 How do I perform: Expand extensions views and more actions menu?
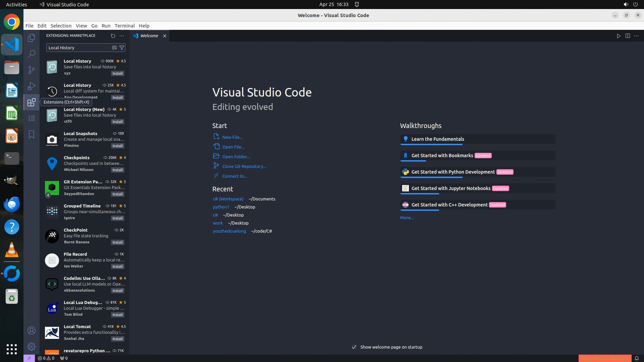pos(122,36)
